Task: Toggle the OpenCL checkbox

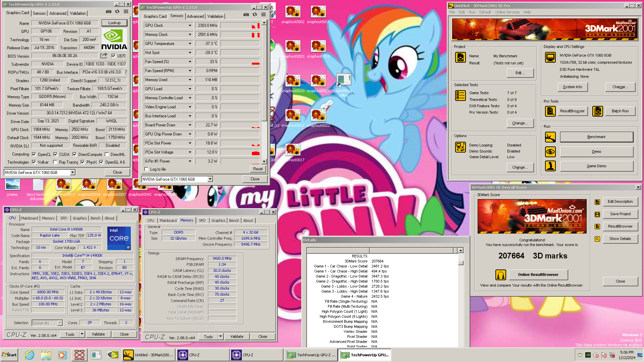Action: point(34,155)
